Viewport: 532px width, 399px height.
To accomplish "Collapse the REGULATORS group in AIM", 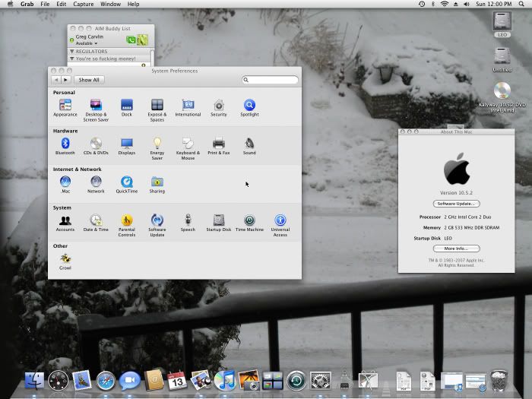I will pos(72,51).
